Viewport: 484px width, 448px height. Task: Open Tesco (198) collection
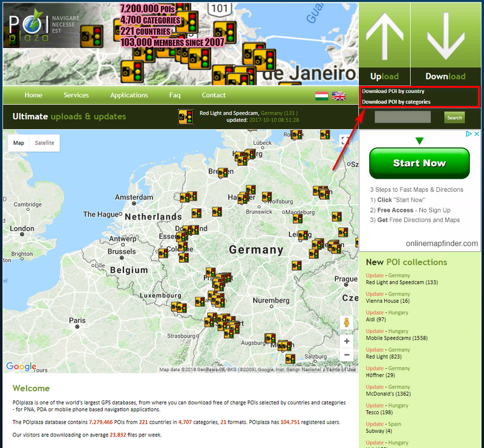(379, 412)
